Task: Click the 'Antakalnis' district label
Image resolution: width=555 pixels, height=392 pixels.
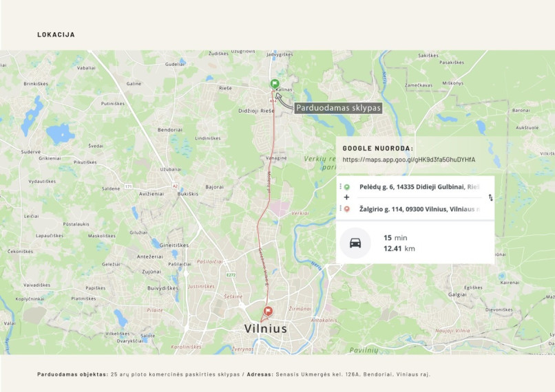Action: [x=324, y=320]
